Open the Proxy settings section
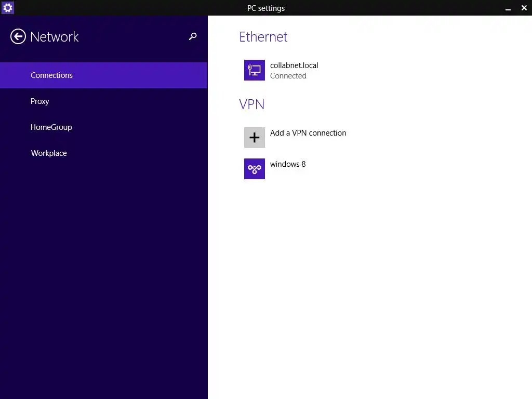 tap(40, 101)
